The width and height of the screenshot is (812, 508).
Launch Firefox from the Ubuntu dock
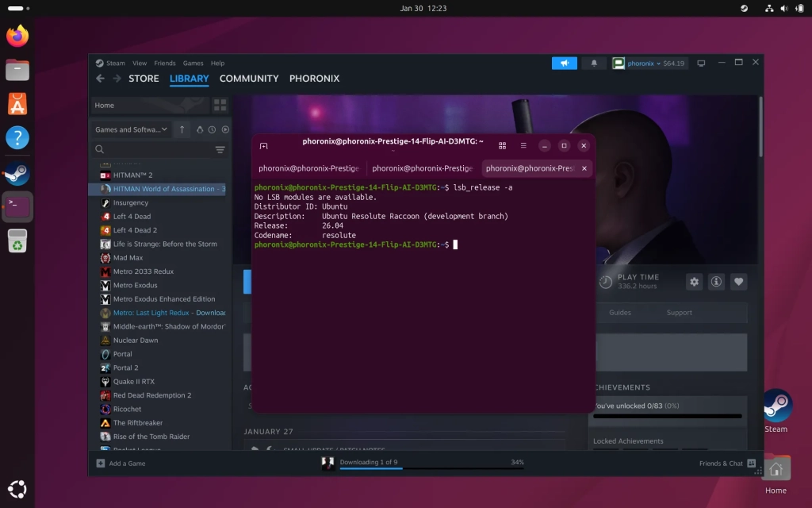pos(17,36)
